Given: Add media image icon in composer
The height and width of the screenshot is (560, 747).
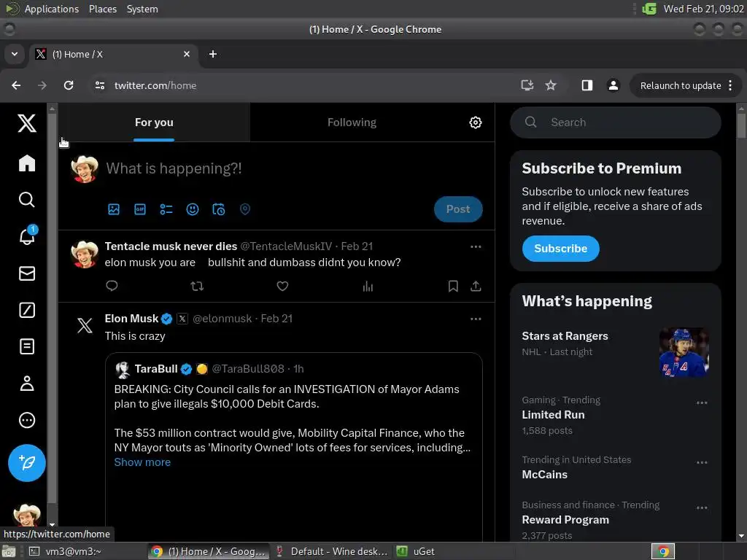Looking at the screenshot, I should (x=114, y=209).
